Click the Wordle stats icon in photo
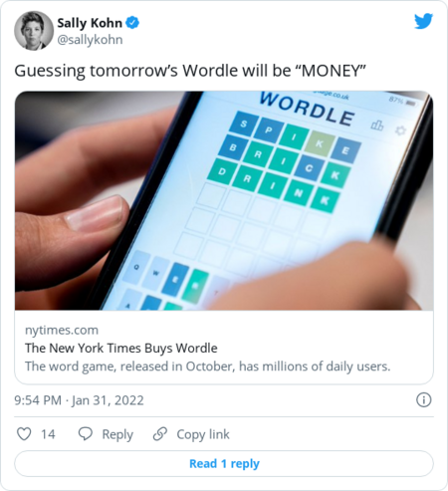 pyautogui.click(x=377, y=125)
